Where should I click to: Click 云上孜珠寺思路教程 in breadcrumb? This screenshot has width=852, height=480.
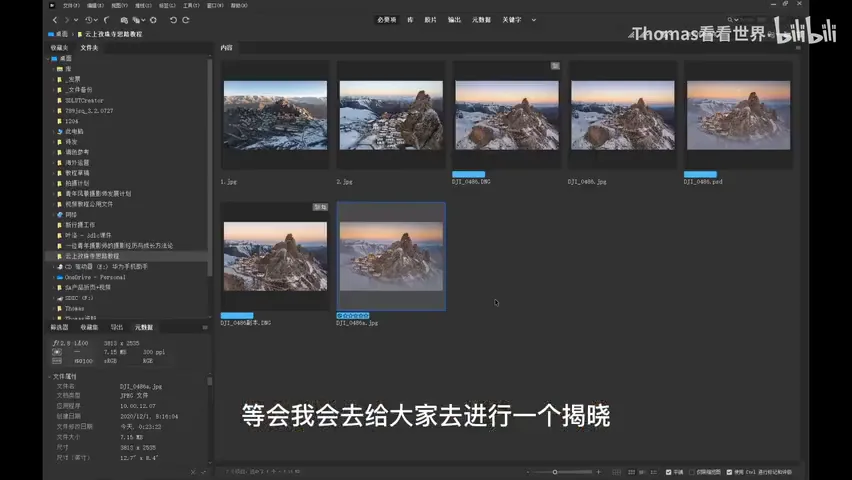(113, 34)
